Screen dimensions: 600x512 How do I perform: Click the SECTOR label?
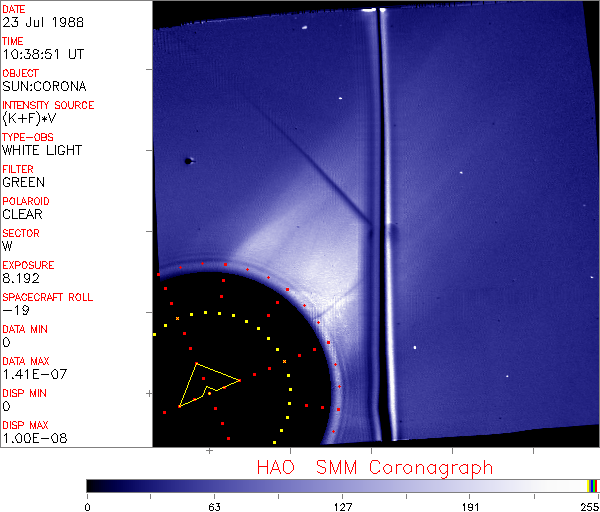[21, 233]
